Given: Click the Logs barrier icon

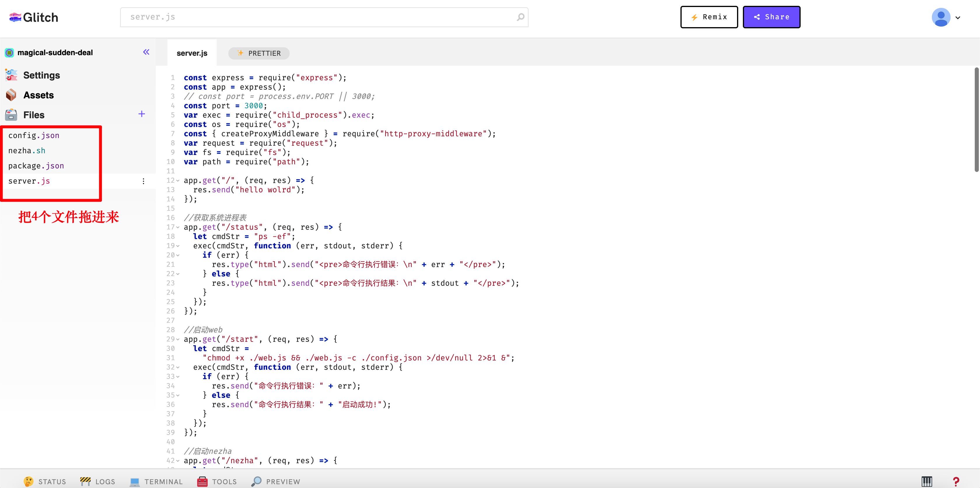Looking at the screenshot, I should [x=85, y=481].
